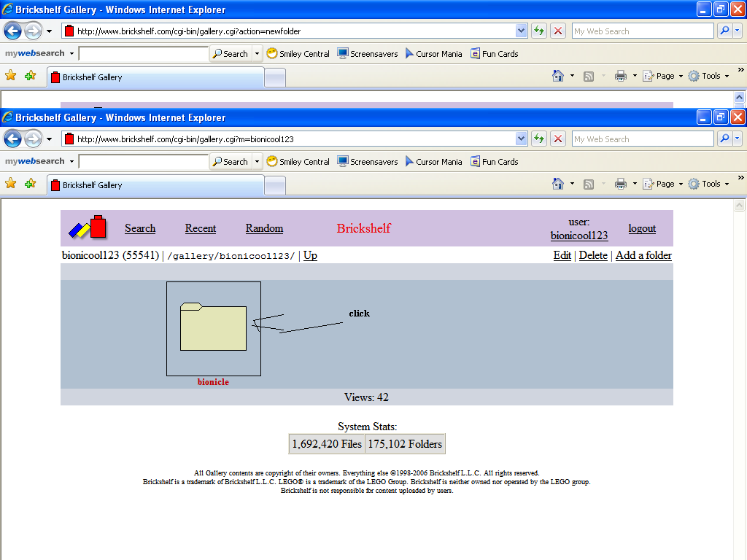Open the bionicool123 user link

pyautogui.click(x=578, y=236)
